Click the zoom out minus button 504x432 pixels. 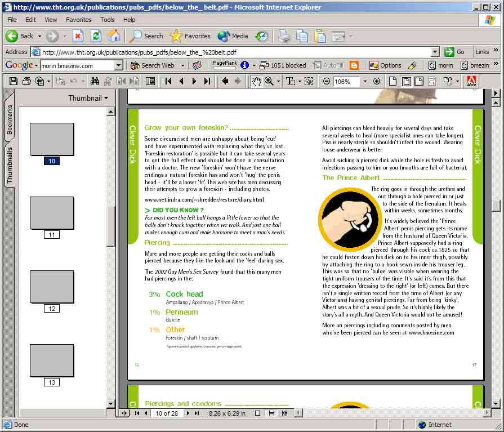point(326,81)
